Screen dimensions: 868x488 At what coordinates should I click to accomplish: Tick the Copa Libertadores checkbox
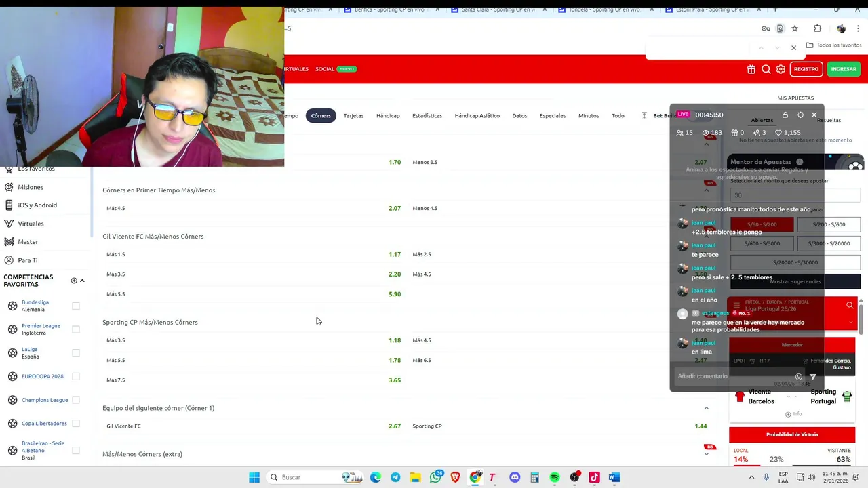[76, 424]
